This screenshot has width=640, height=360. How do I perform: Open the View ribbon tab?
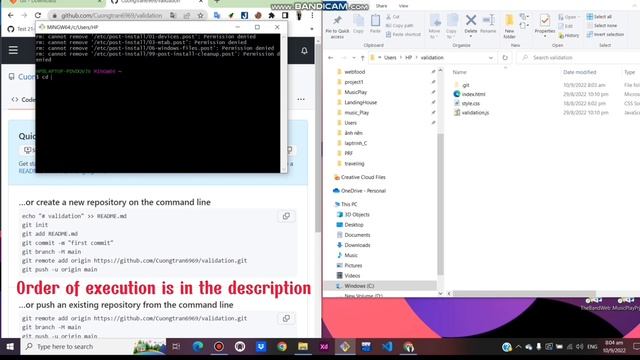403,6
